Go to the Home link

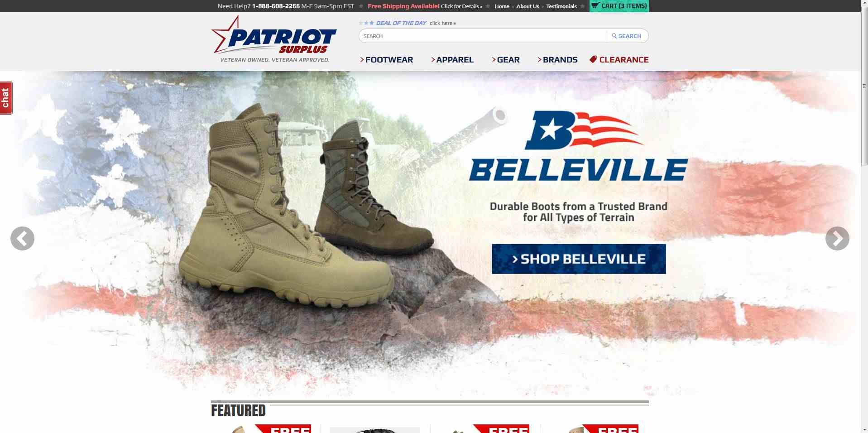(x=502, y=6)
